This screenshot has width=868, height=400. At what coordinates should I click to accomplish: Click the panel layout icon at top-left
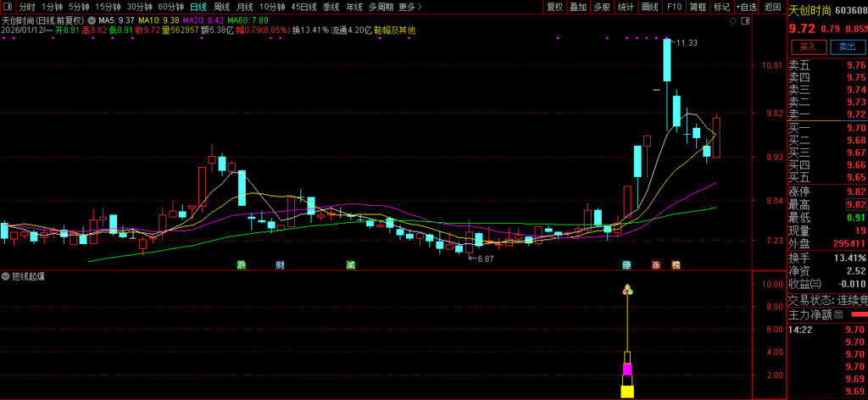(x=7, y=6)
